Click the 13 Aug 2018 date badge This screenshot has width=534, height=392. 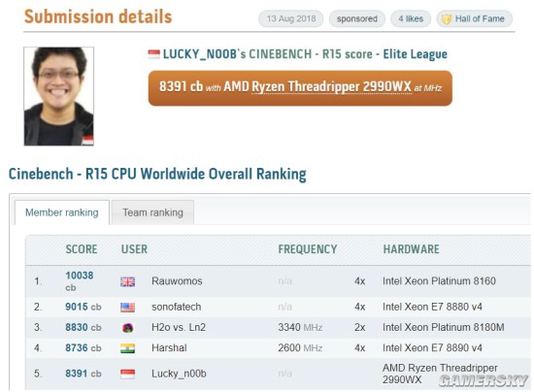[291, 18]
